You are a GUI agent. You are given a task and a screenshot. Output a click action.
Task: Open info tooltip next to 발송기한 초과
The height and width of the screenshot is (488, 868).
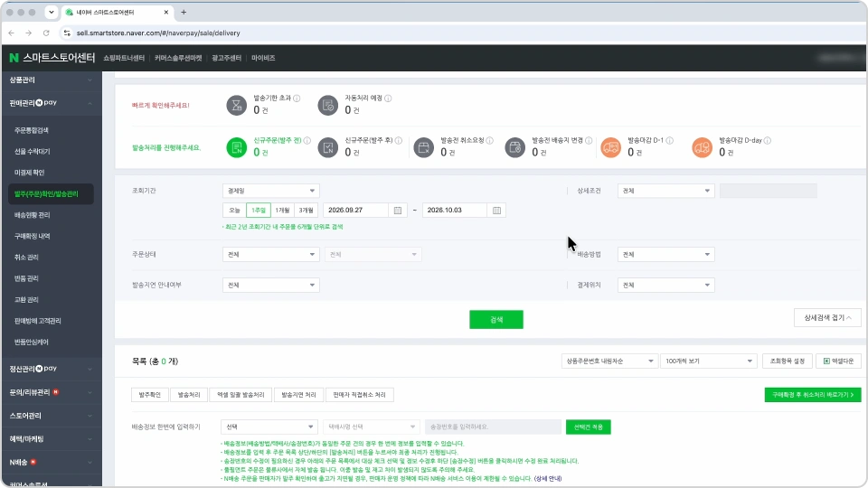click(297, 98)
